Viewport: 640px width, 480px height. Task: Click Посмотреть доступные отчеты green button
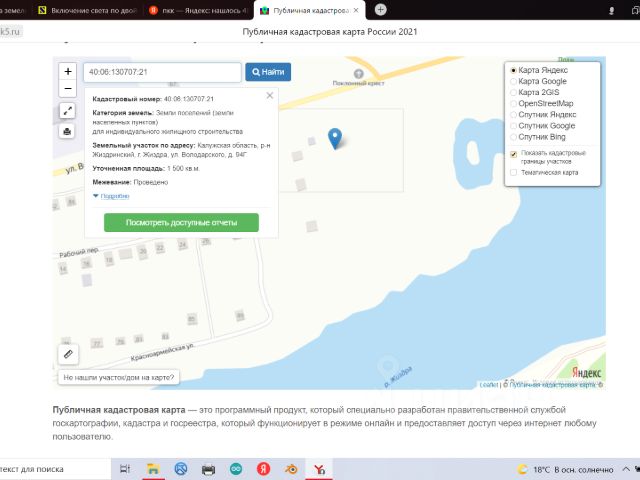point(182,222)
